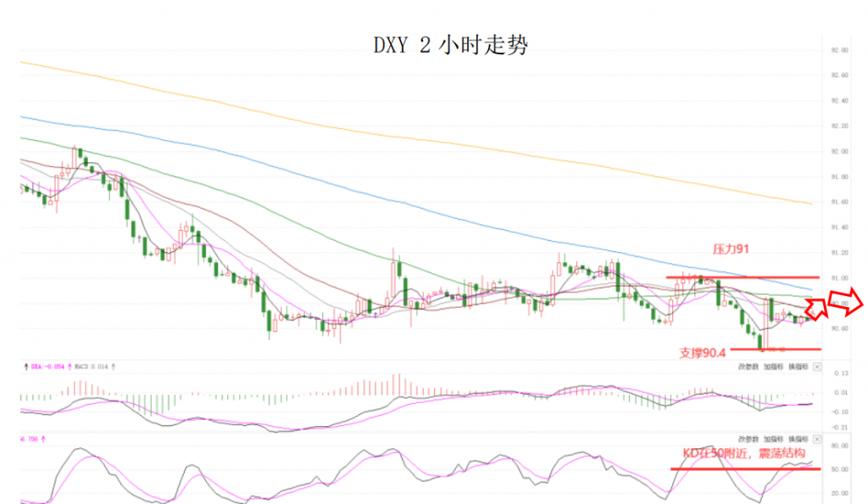
Task: Click the 92.80 price axis label
Action: pyautogui.click(x=839, y=50)
